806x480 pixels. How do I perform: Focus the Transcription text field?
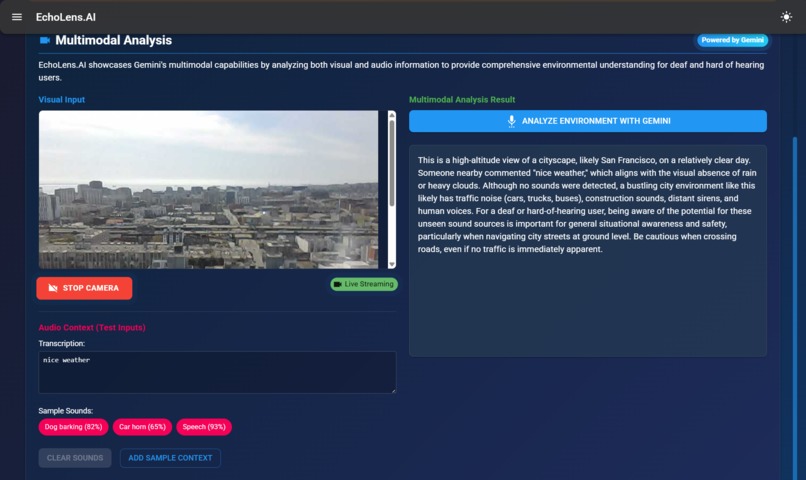point(217,373)
